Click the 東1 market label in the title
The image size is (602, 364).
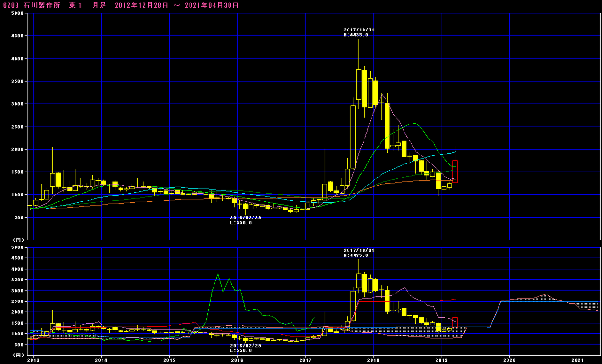(x=75, y=5)
